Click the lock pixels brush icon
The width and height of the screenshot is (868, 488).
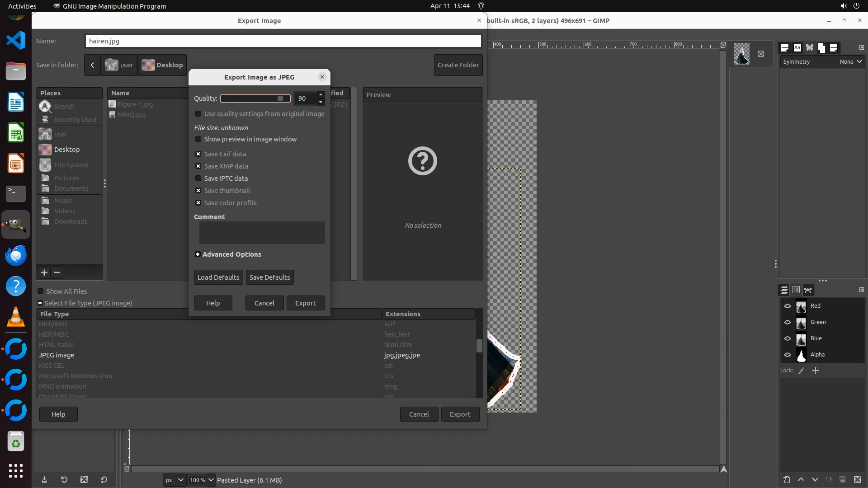801,371
